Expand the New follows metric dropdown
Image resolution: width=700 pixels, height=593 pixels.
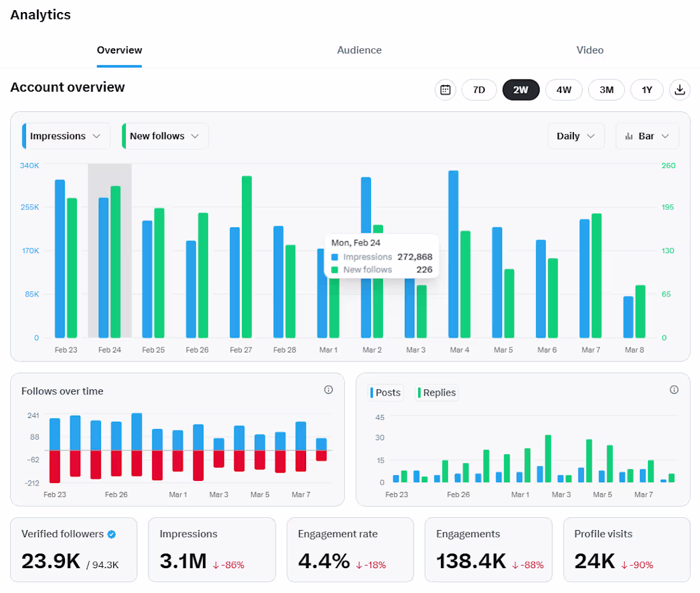click(x=165, y=136)
